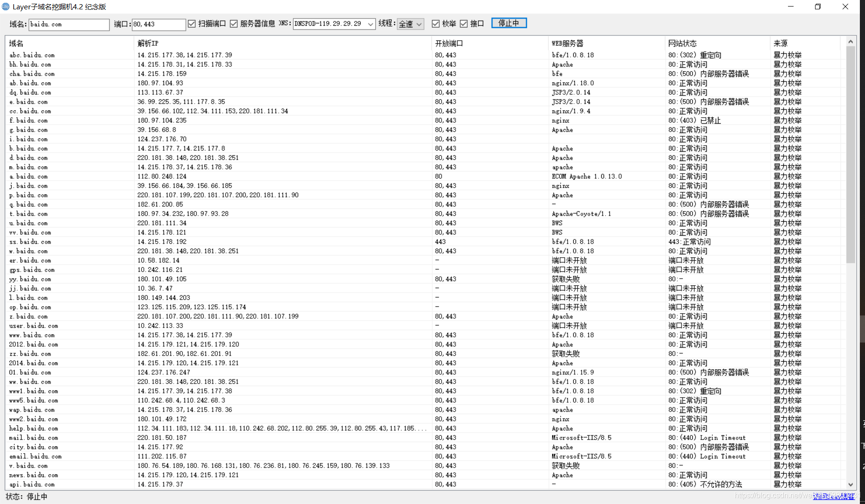
Task: Click scrollbar down arrow of results list
Action: [x=851, y=484]
